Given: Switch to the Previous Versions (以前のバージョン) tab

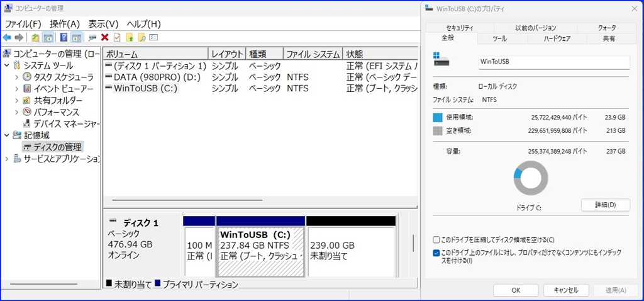Looking at the screenshot, I should pos(536,28).
